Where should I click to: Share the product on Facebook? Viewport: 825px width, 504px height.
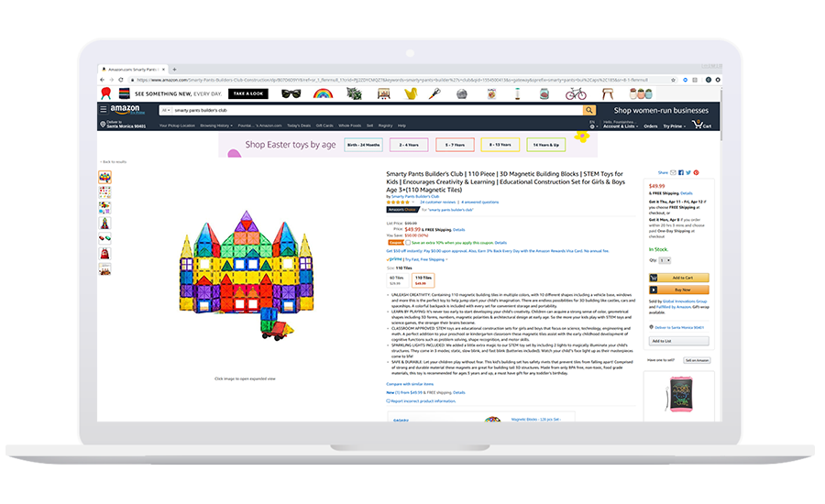point(681,172)
